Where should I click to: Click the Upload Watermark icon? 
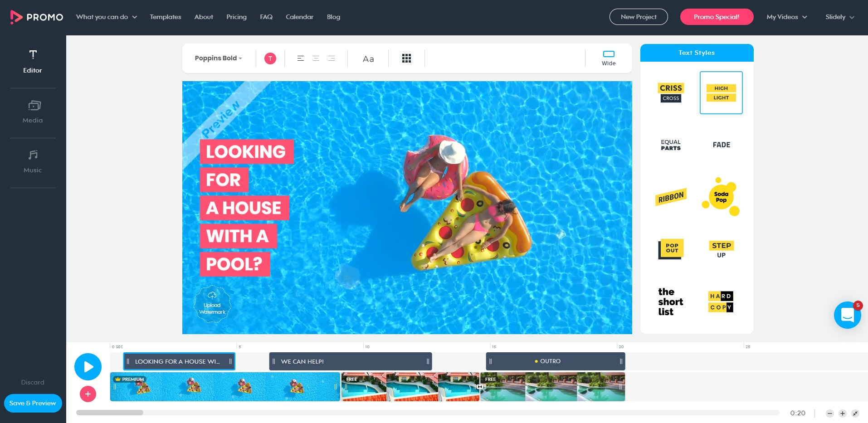coord(212,304)
